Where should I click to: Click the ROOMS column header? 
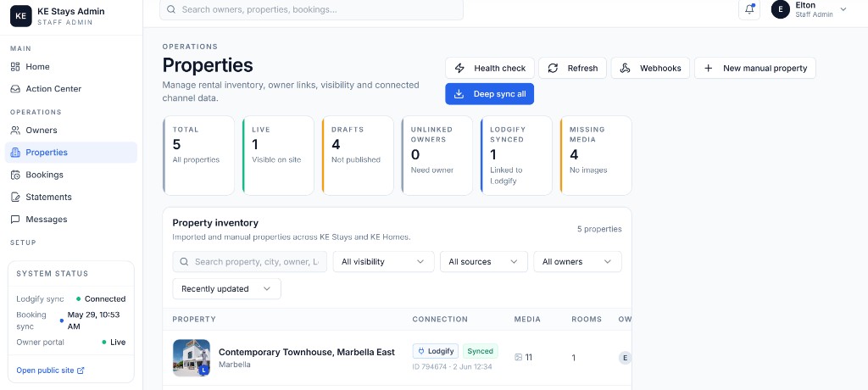[587, 319]
